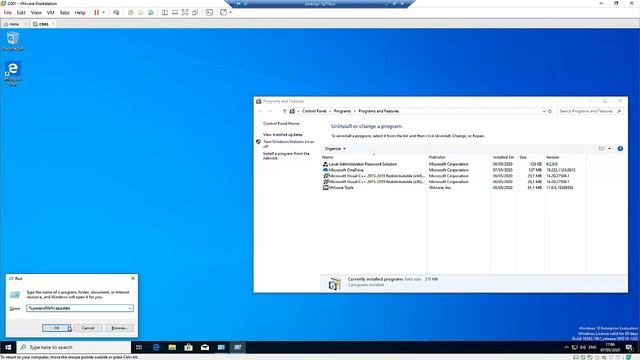
Task: Click Programs in the address breadcrumb
Action: point(342,111)
